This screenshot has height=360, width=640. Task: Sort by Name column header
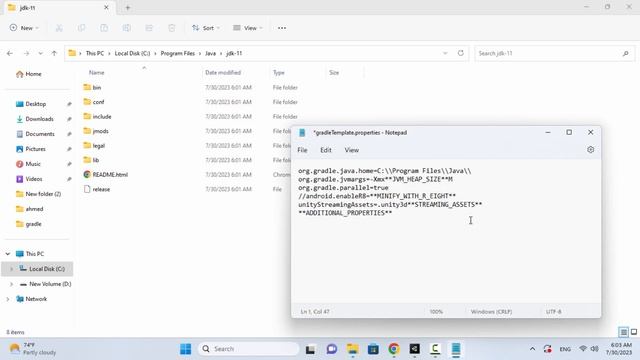pyautogui.click(x=97, y=73)
